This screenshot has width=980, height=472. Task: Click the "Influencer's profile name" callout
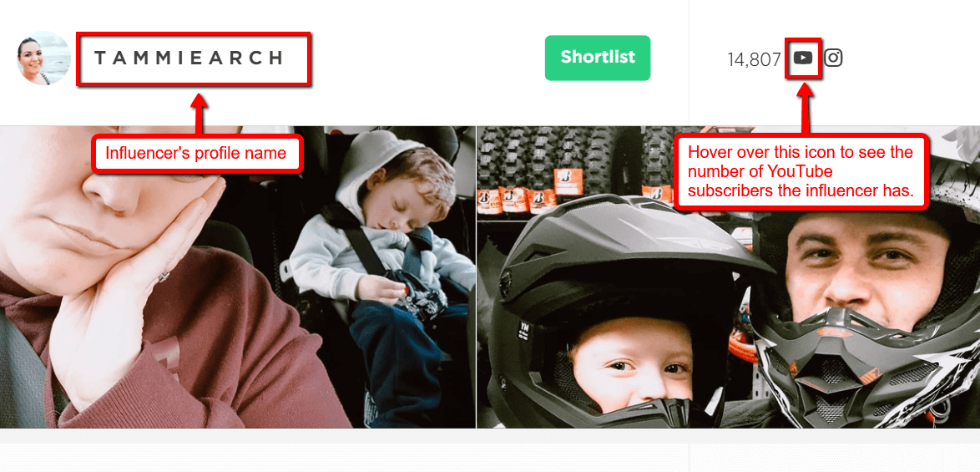[x=197, y=153]
